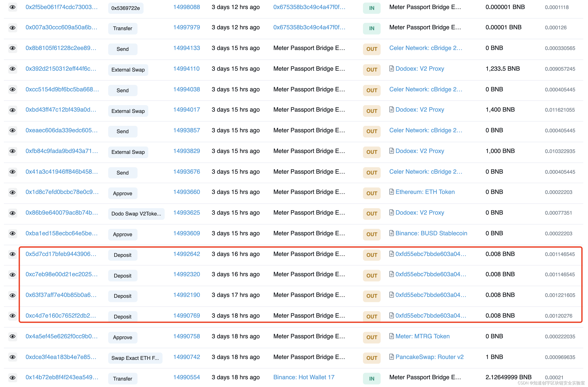Image resolution: width=588 pixels, height=387 pixels.
Task: Open Binance: Hot Wallet 17 address
Action: pyautogui.click(x=304, y=377)
